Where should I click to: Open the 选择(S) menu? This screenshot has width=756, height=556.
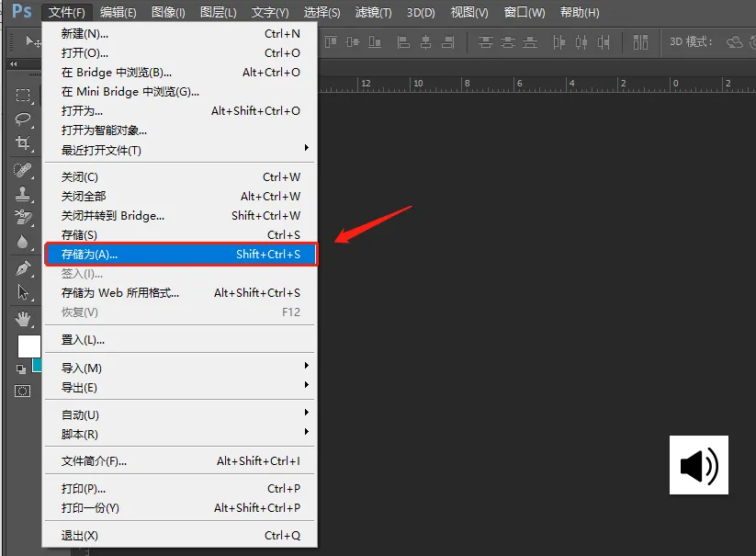(322, 12)
